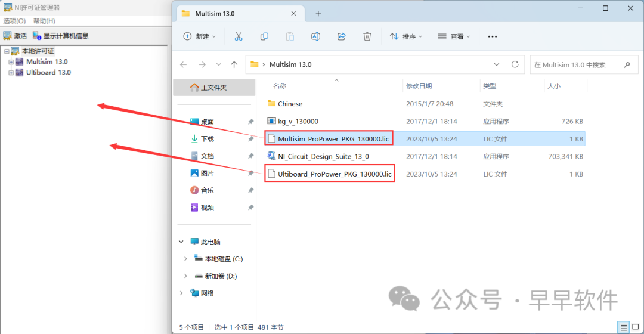Collapse the 此电脑 tree node

181,242
